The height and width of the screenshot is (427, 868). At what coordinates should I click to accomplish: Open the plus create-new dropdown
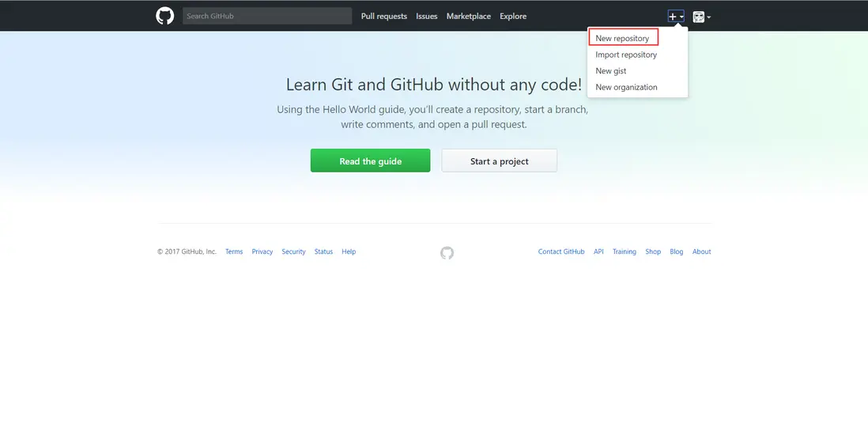pos(676,17)
